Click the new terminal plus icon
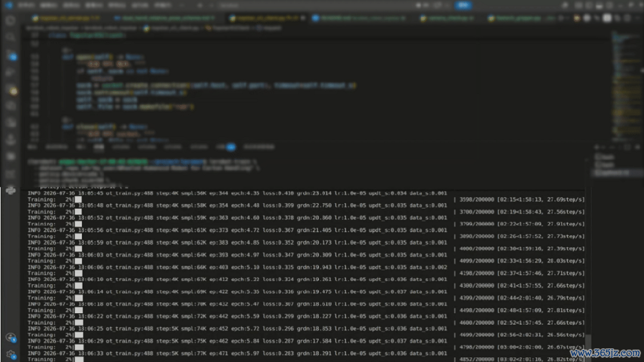This screenshot has width=644, height=362. [x=597, y=147]
